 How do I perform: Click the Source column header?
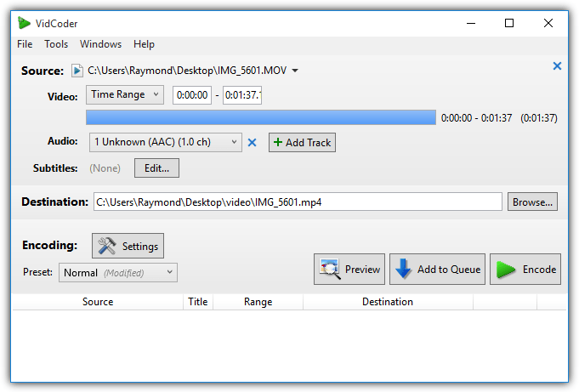98,302
